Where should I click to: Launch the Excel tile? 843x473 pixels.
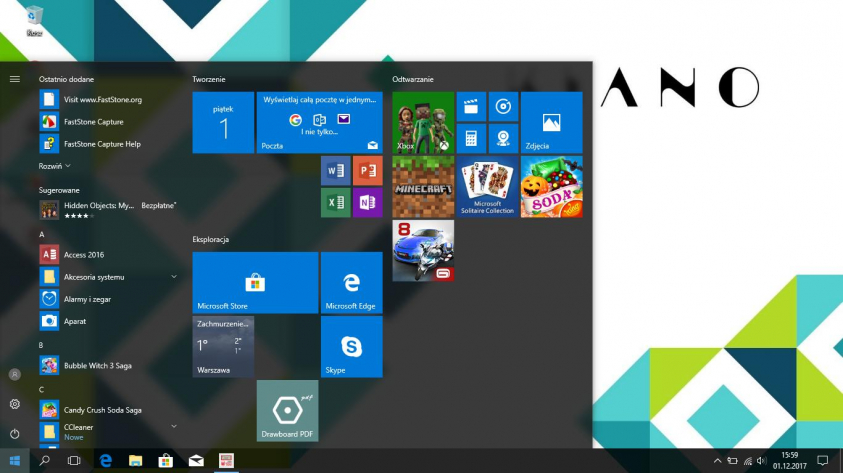(334, 203)
